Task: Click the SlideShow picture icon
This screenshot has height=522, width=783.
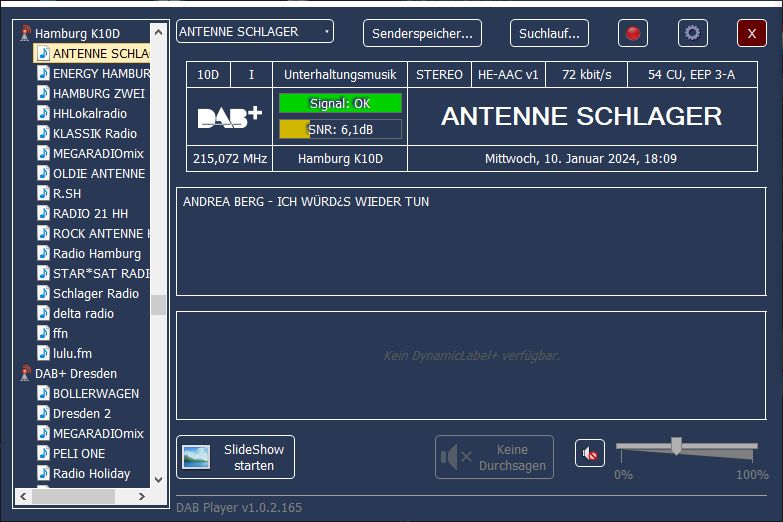Action: tap(195, 458)
